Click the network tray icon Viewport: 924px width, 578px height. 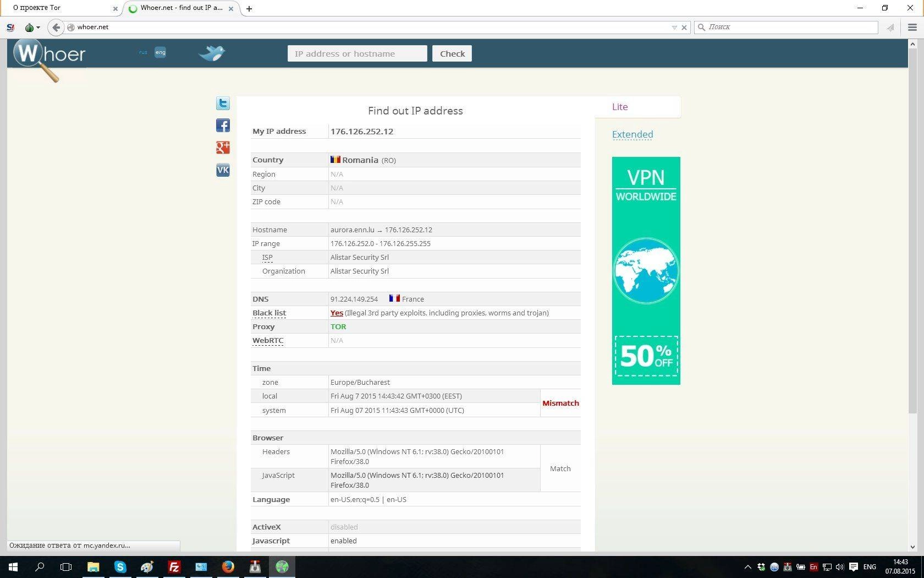pyautogui.click(x=827, y=567)
